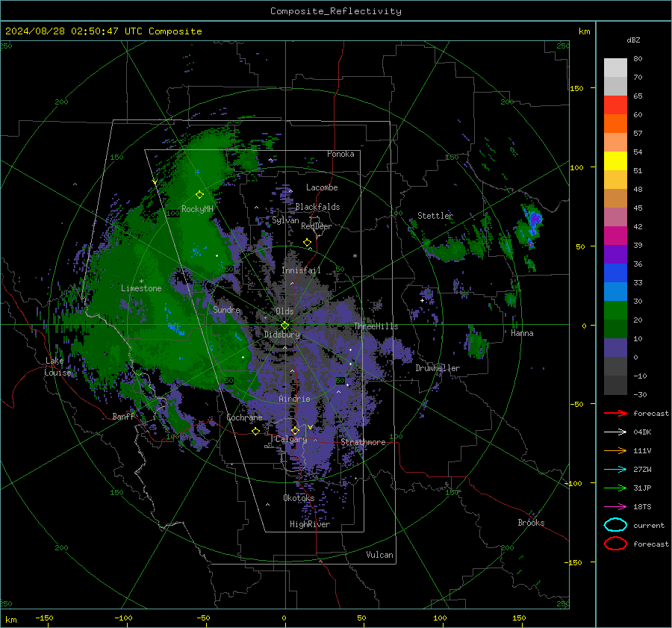Click the yellow diamond marker above Calgary
The width and height of the screenshot is (672, 628).
(x=295, y=430)
